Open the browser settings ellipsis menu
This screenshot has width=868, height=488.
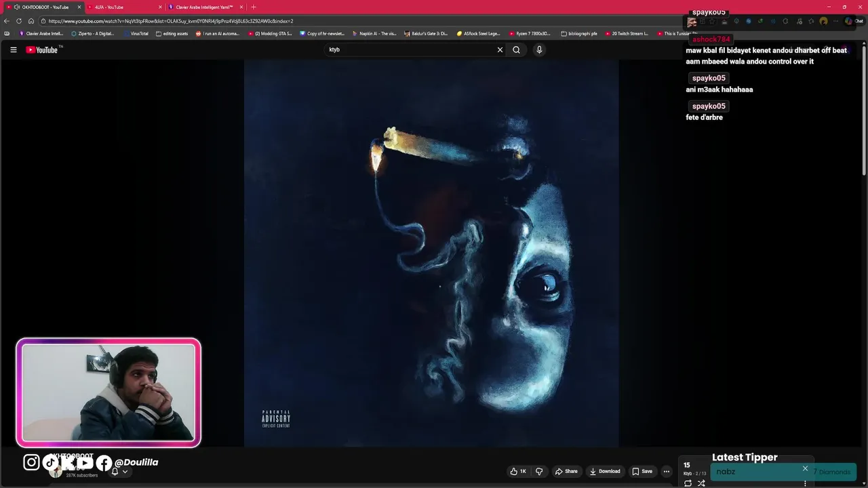click(836, 21)
